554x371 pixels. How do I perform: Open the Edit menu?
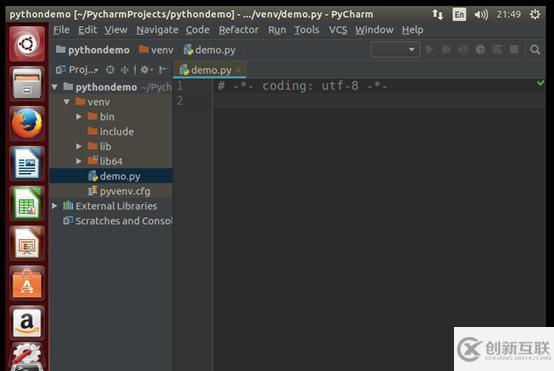[x=87, y=30]
